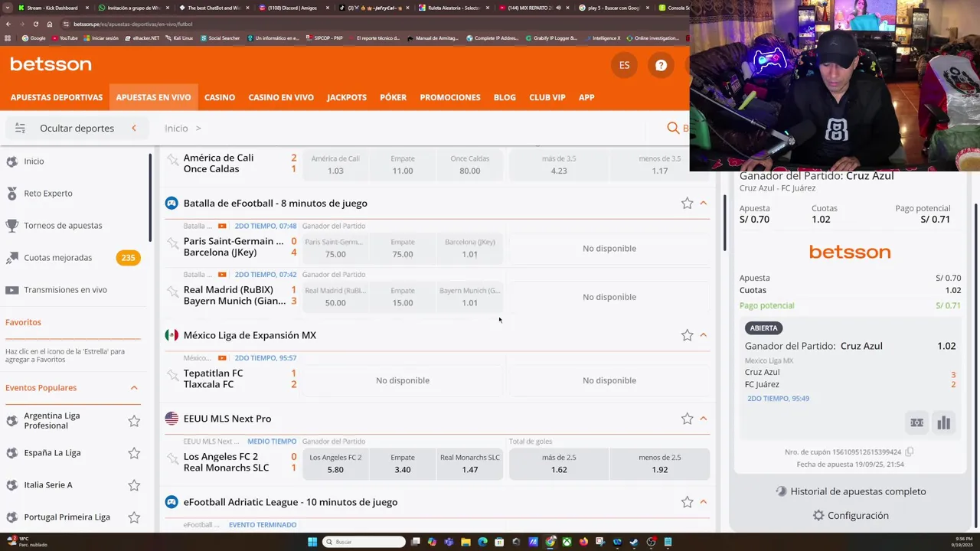Open the help question mark icon
This screenshot has height=551, width=980.
[x=661, y=65]
